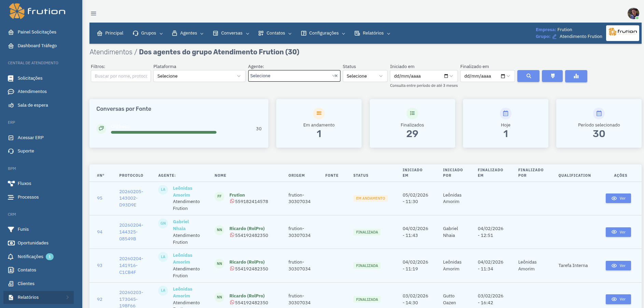
Task: Open the Relatórios menu in the top bar
Action: 372,33
